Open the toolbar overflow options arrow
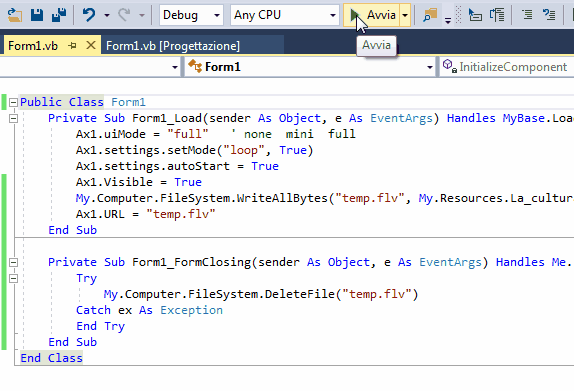The width and height of the screenshot is (574, 391). (448, 20)
